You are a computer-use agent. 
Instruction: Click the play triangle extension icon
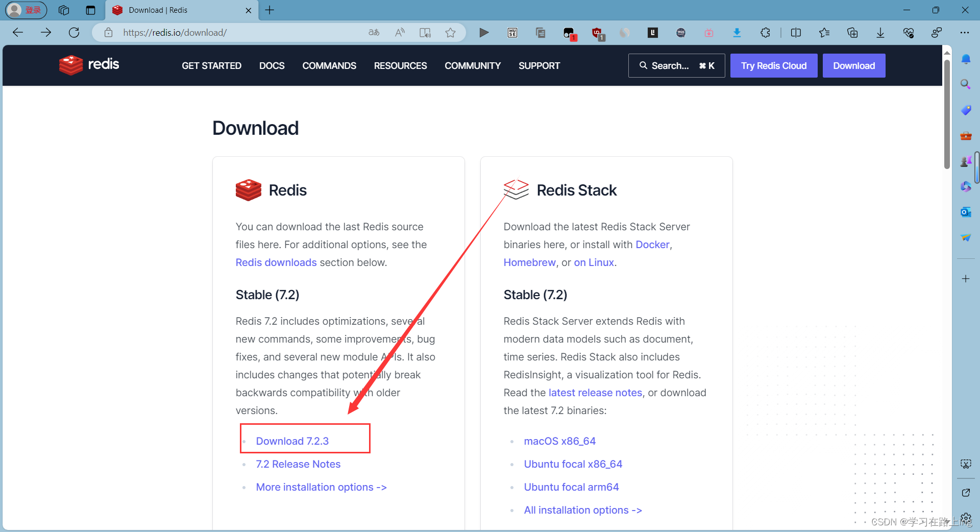click(x=484, y=33)
